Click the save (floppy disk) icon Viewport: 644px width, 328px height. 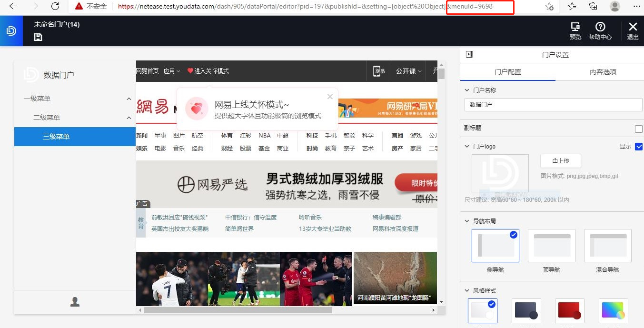tap(38, 37)
